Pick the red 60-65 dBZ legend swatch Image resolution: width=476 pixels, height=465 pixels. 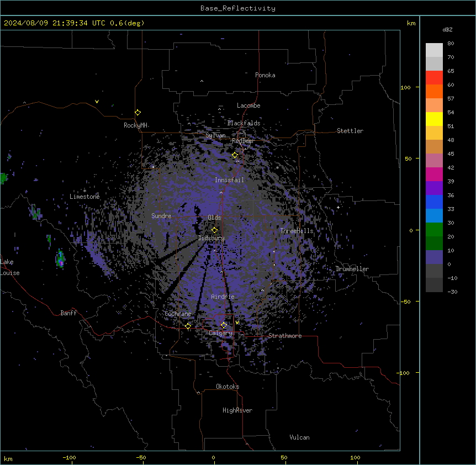coord(434,78)
